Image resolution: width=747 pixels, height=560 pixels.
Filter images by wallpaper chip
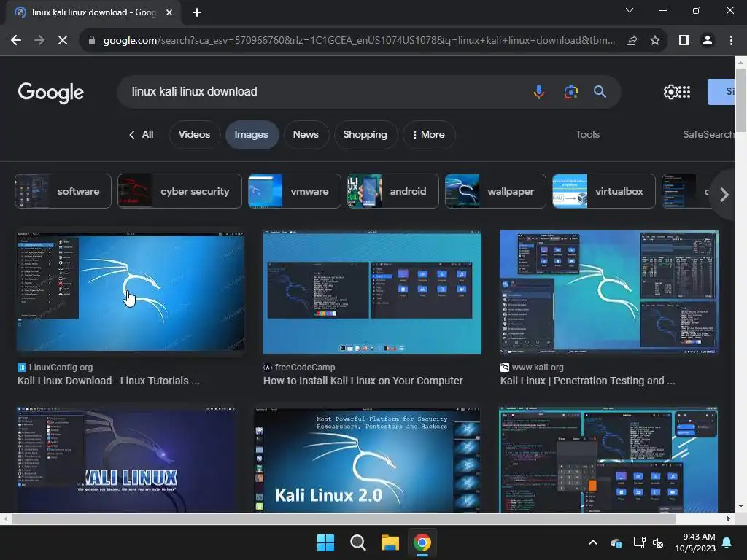[495, 191]
